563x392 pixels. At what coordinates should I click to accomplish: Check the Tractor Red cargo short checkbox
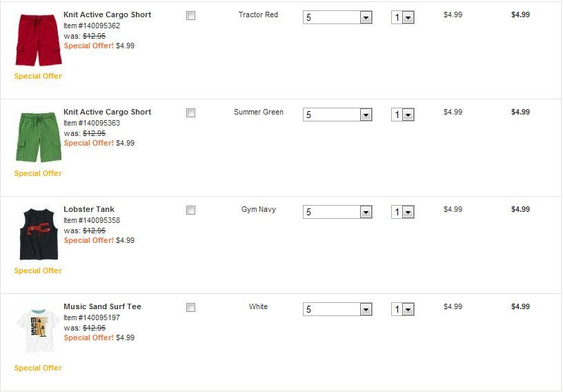pyautogui.click(x=191, y=15)
